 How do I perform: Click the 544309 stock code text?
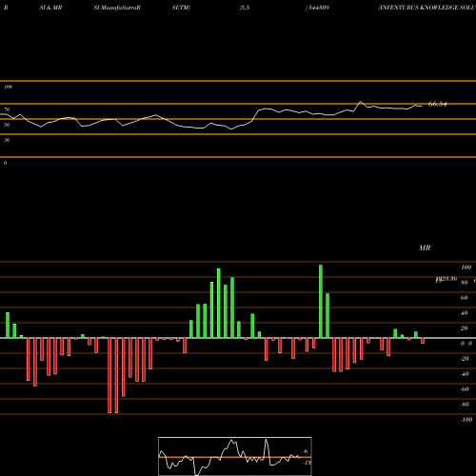tap(319, 8)
